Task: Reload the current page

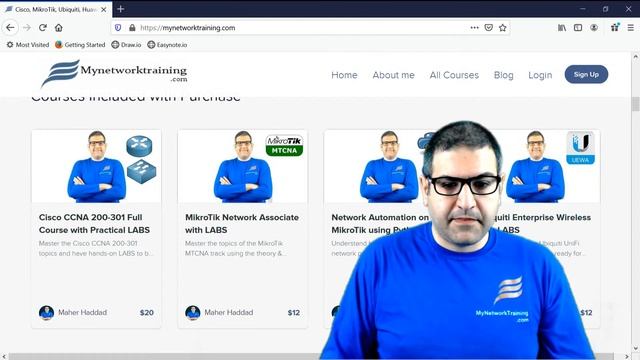Action: pyautogui.click(x=43, y=28)
